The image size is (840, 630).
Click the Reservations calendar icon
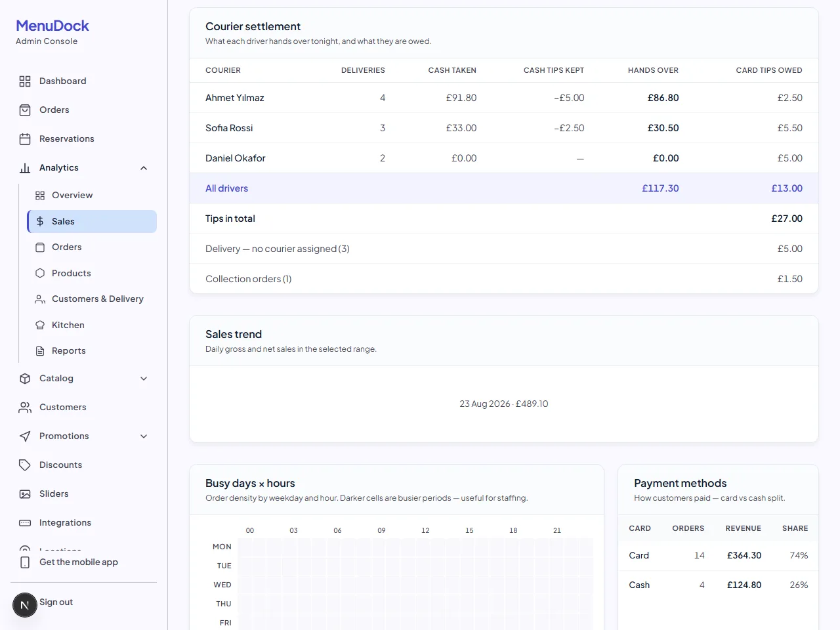(25, 139)
